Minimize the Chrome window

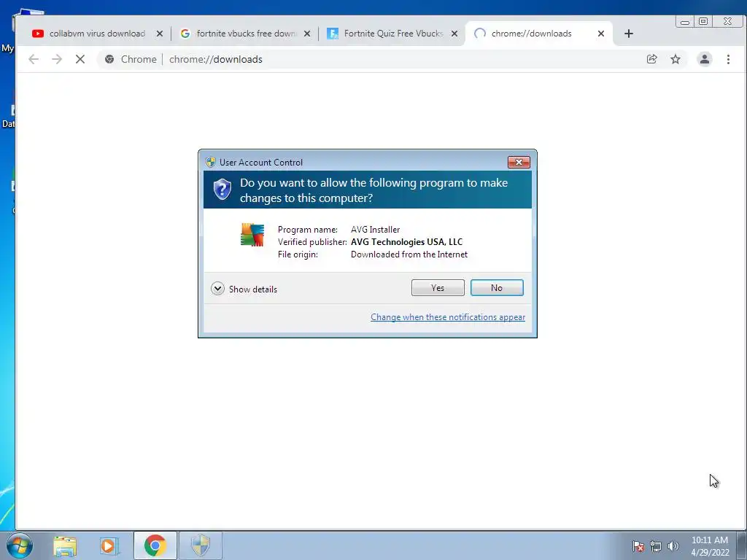[684, 21]
